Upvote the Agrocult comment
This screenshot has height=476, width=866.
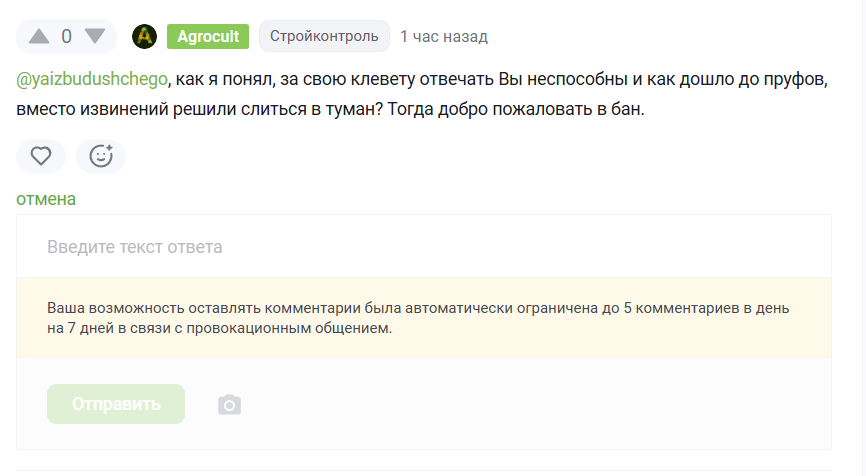pos(39,37)
